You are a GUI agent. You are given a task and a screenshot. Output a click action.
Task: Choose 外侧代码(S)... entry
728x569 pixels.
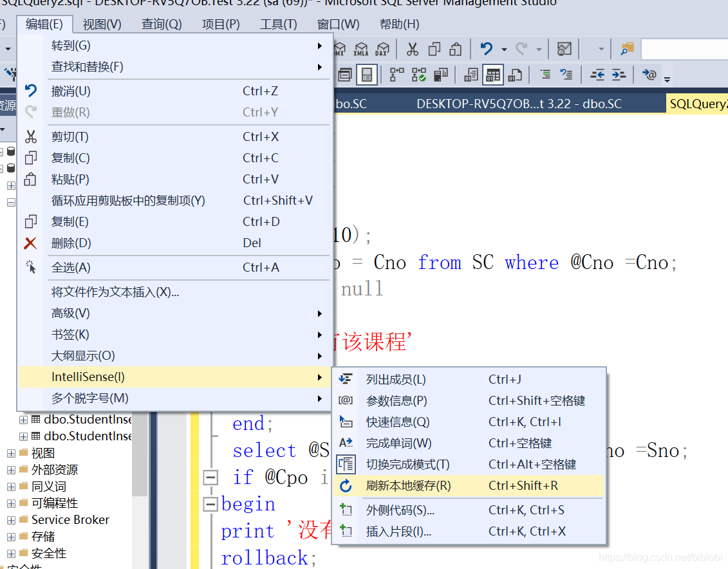click(x=469, y=510)
